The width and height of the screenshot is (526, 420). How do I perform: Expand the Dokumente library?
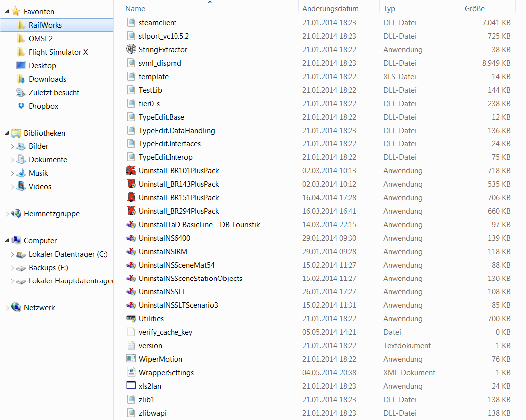(12, 160)
